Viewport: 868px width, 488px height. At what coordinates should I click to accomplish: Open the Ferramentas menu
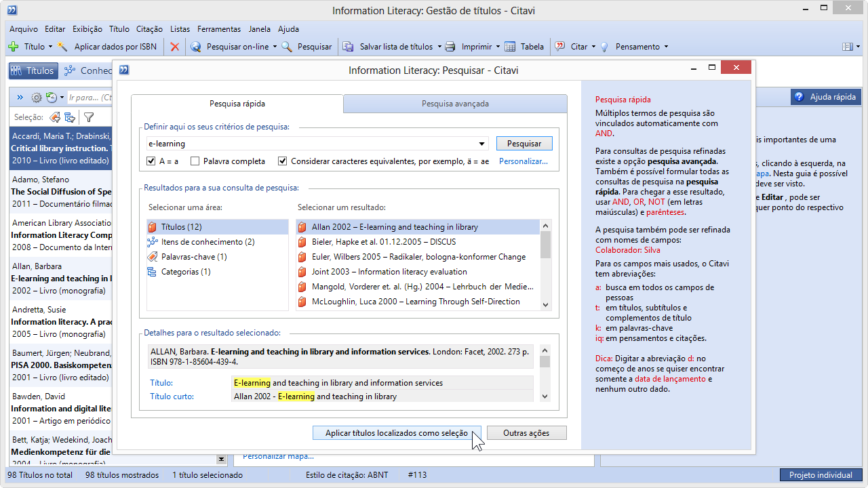point(219,29)
